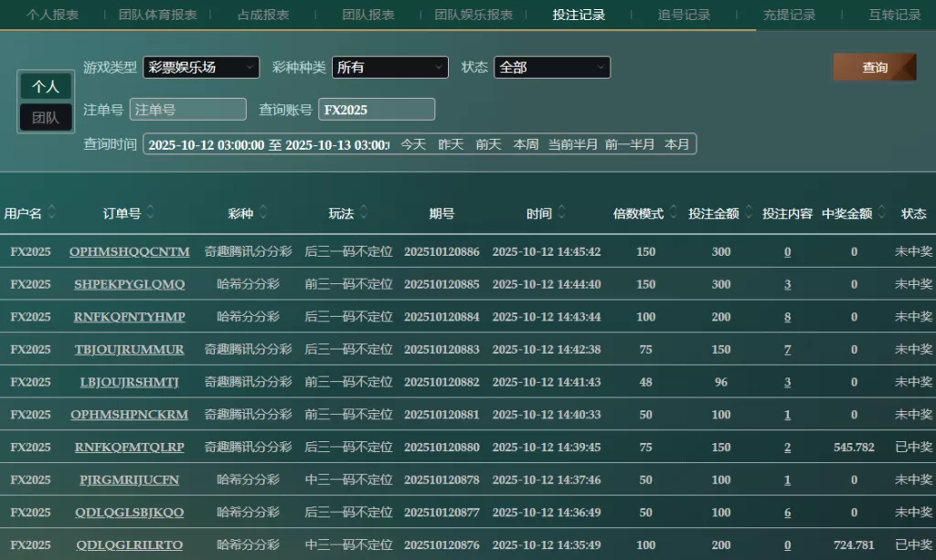The height and width of the screenshot is (560, 936).
Task: Click the 玩法 column sort icon
Action: coord(364,213)
